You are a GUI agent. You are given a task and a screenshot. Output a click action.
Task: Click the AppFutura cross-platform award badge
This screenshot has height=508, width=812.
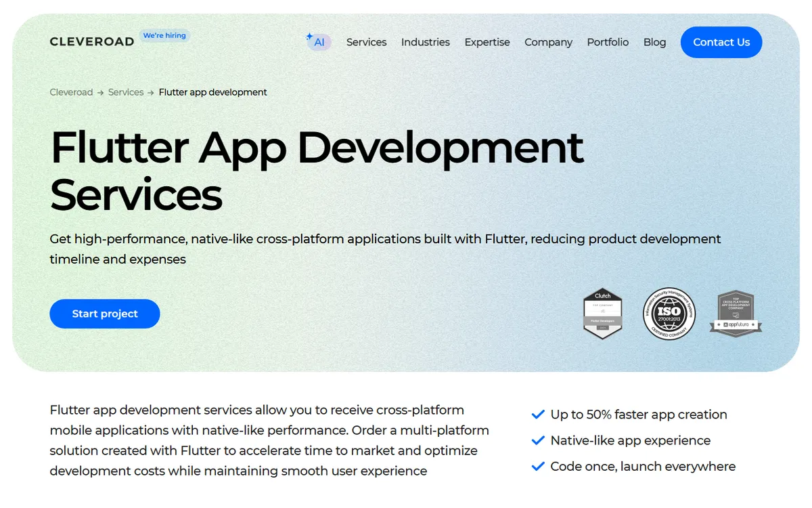click(x=736, y=314)
